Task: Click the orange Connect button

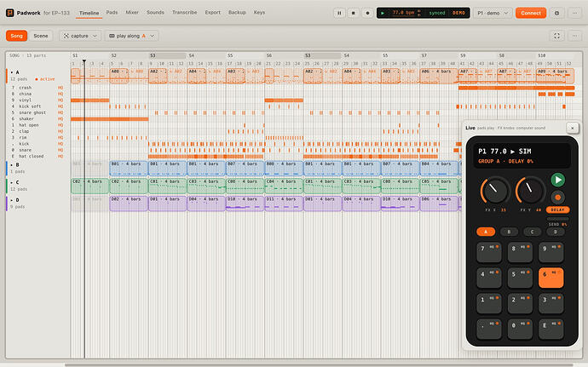Action: [x=531, y=13]
